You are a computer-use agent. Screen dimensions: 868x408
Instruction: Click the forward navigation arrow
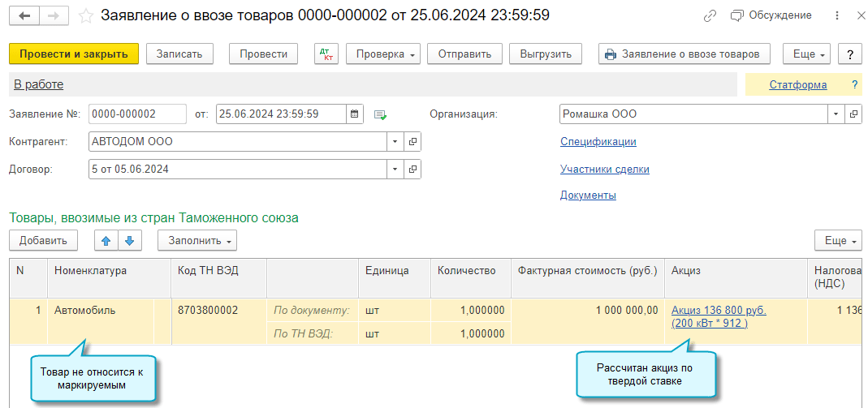54,15
